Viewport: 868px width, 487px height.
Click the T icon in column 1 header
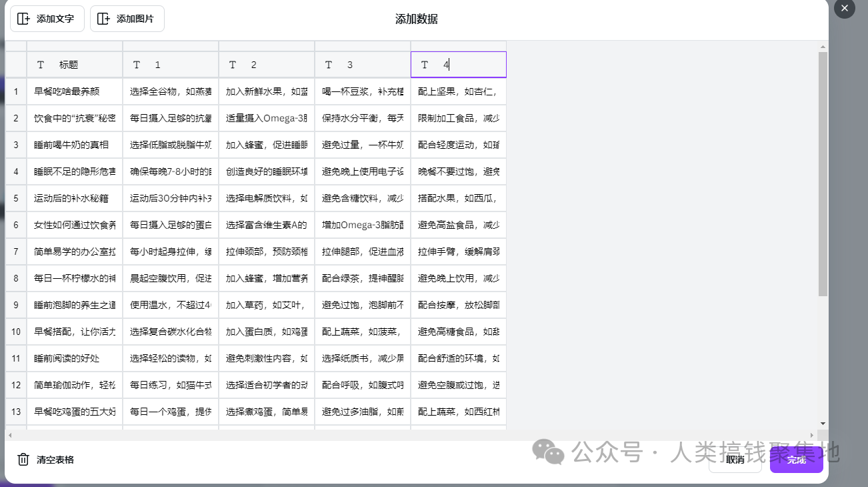137,64
